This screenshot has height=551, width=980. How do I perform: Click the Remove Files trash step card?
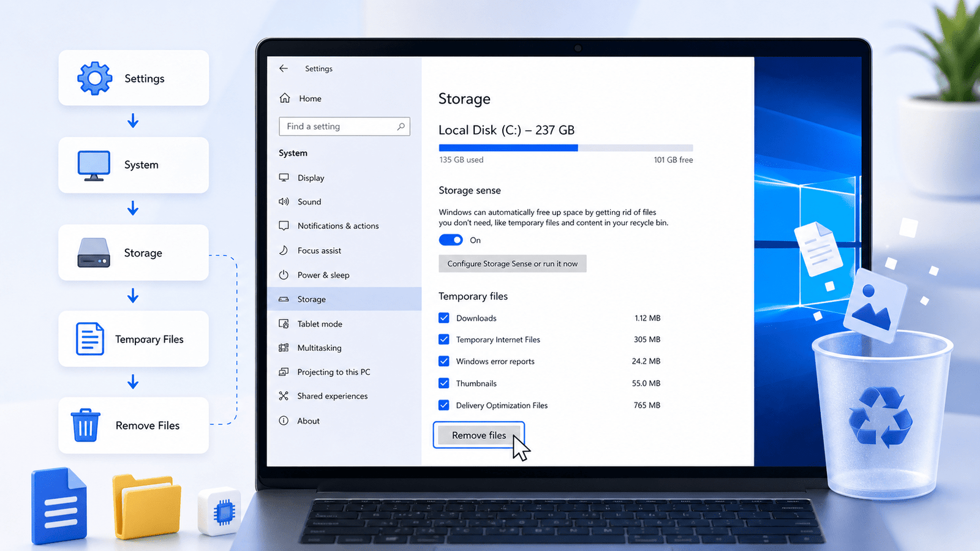134,425
